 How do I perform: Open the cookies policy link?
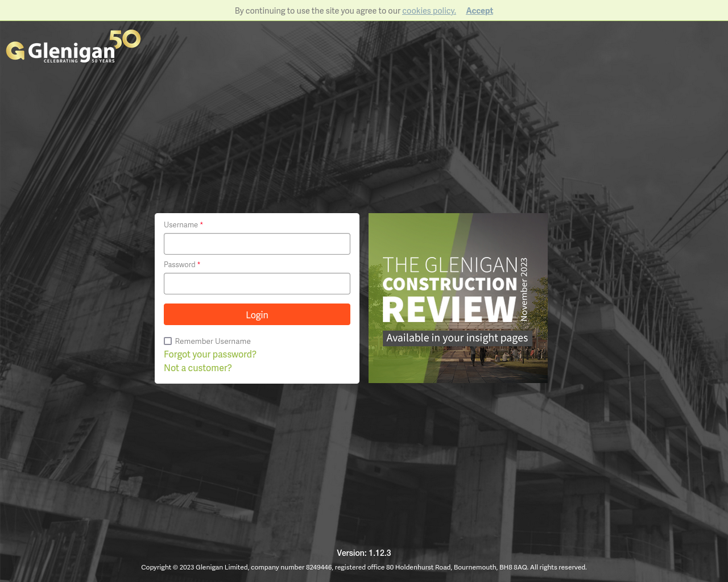429,10
